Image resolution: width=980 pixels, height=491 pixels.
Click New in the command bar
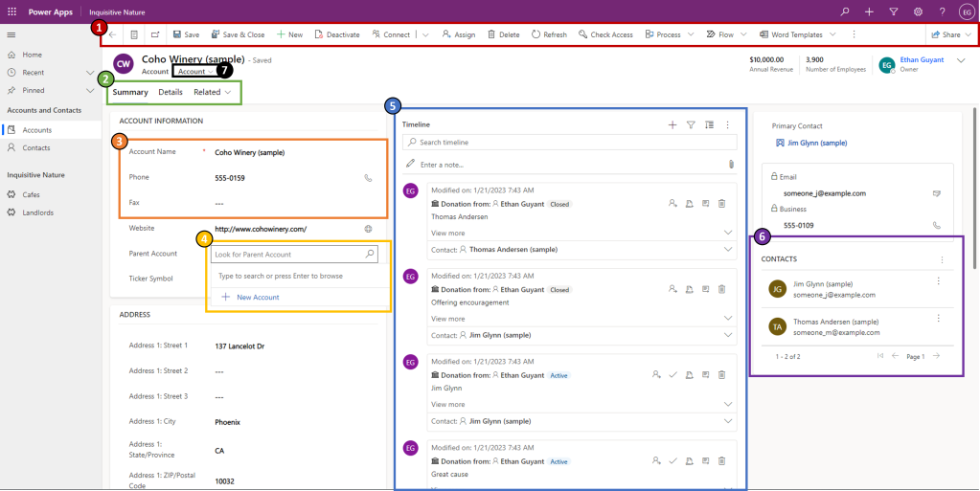[289, 34]
